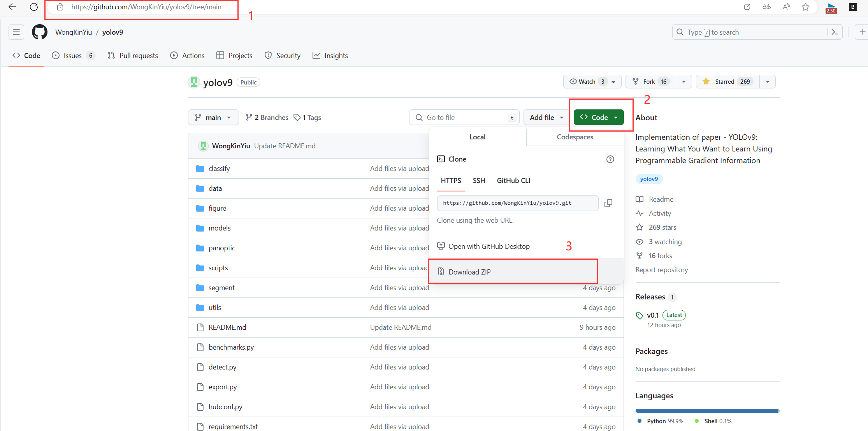Toggle the Watch button for the repository
The width and height of the screenshot is (868, 431).
(588, 82)
